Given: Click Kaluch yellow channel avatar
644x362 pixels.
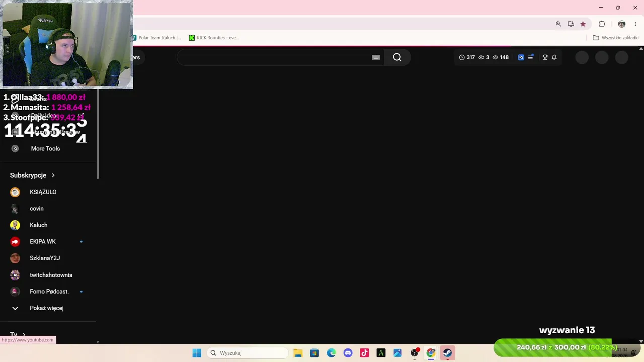Looking at the screenshot, I should coord(15,225).
